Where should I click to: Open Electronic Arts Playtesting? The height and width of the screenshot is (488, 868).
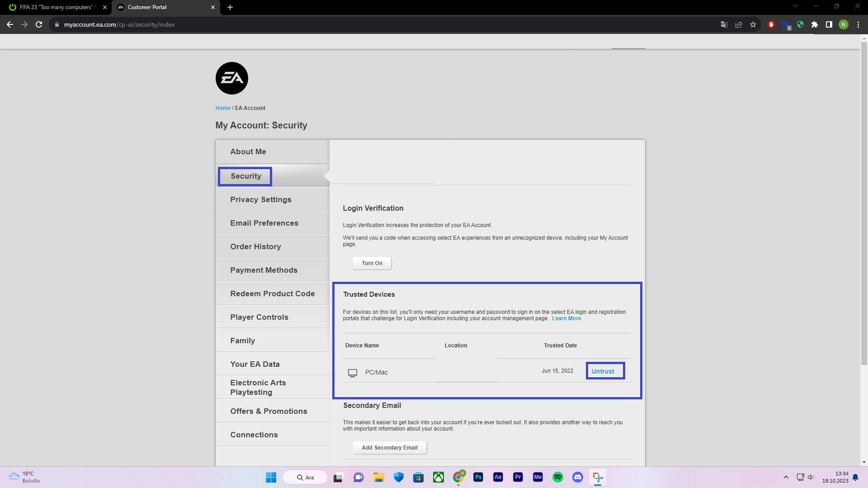[273, 388]
